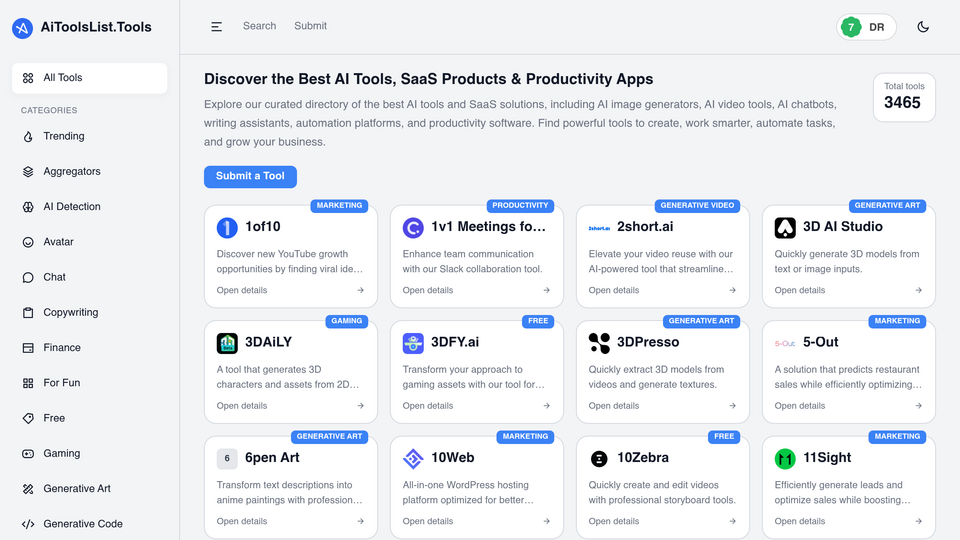This screenshot has height=540, width=960.
Task: Click the 1of10 tool logo
Action: click(227, 228)
